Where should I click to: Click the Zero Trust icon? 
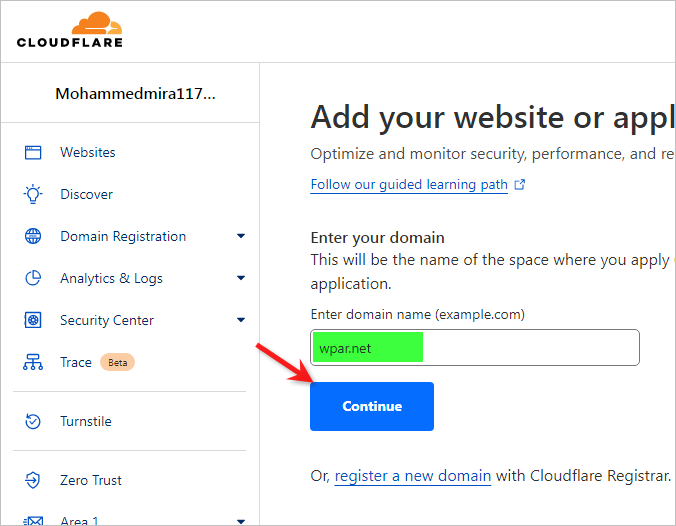[x=33, y=481]
